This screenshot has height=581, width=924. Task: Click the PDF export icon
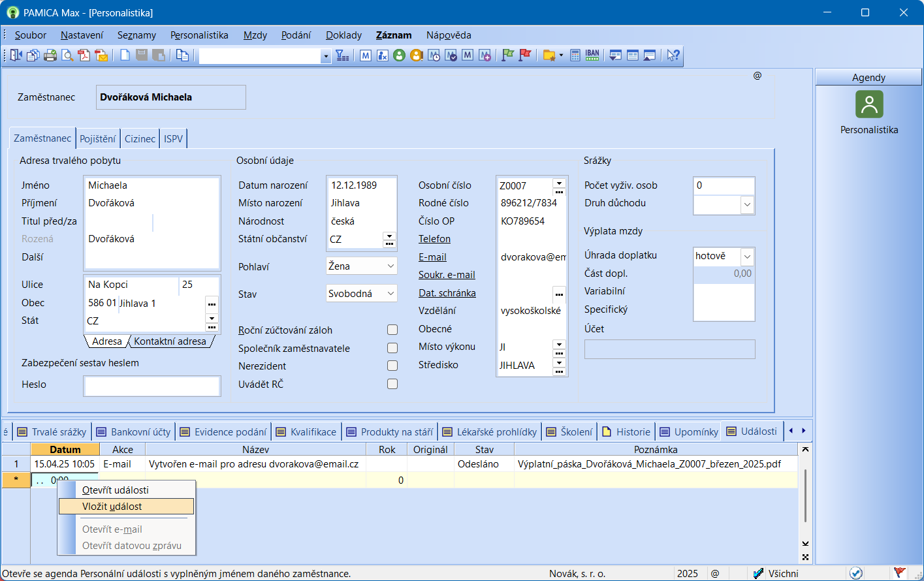pos(84,55)
